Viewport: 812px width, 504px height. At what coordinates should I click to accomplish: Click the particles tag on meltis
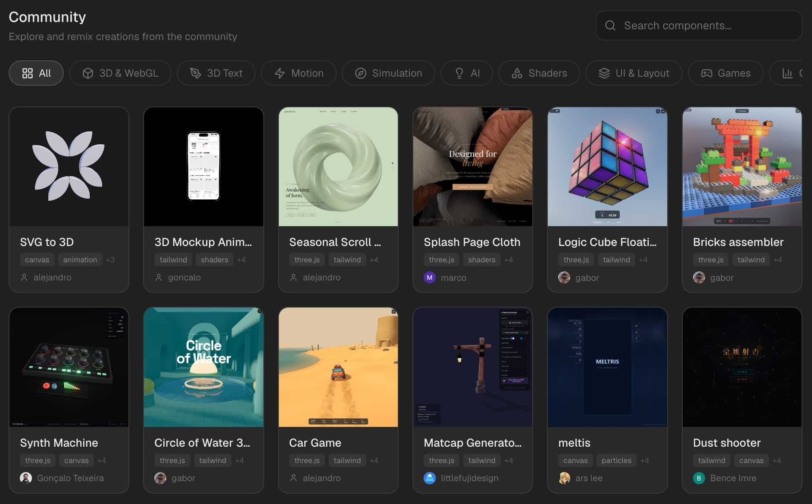(x=616, y=460)
